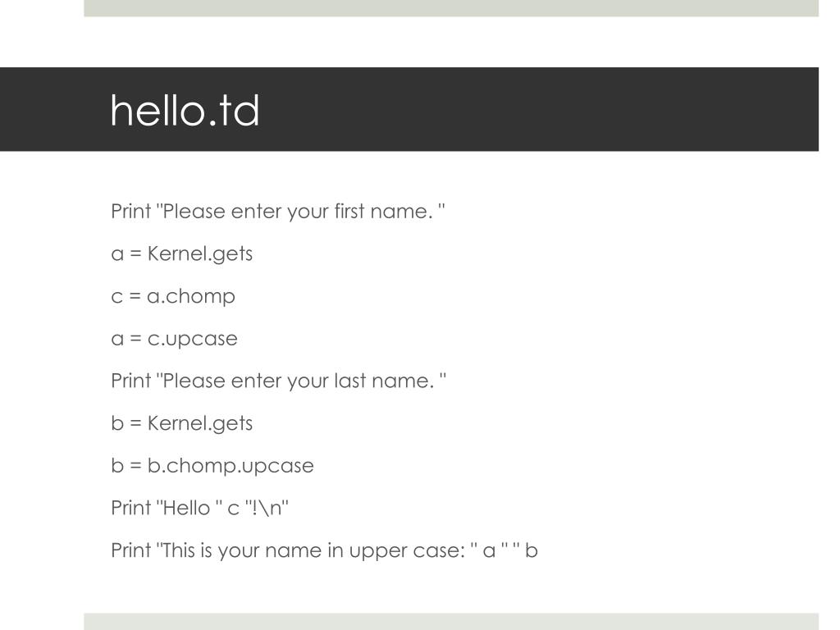
Task: Click the 'a = c.upcase' line
Action: point(174,339)
